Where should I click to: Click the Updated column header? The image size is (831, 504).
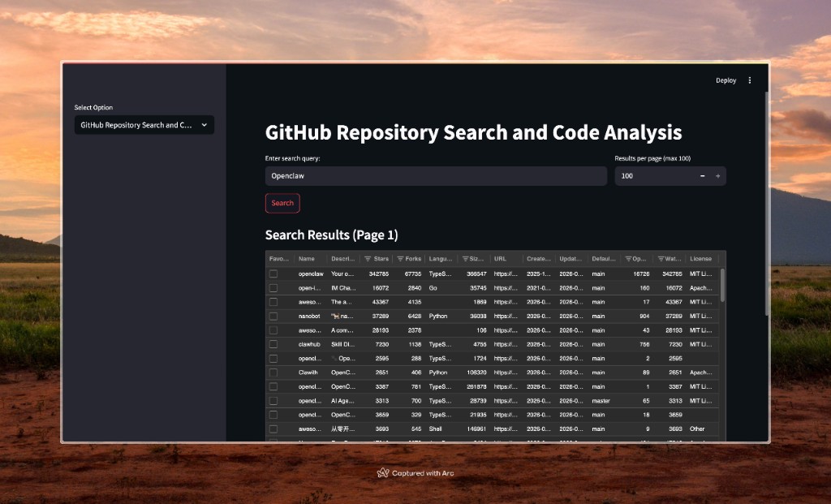click(x=571, y=259)
